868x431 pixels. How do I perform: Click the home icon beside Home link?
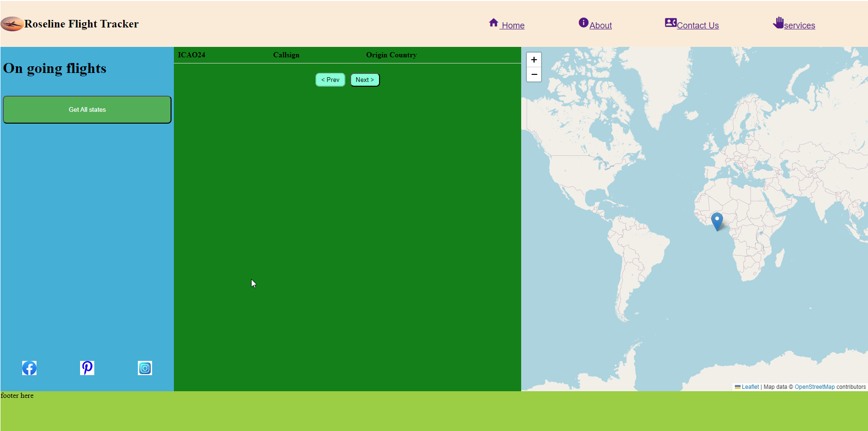493,22
